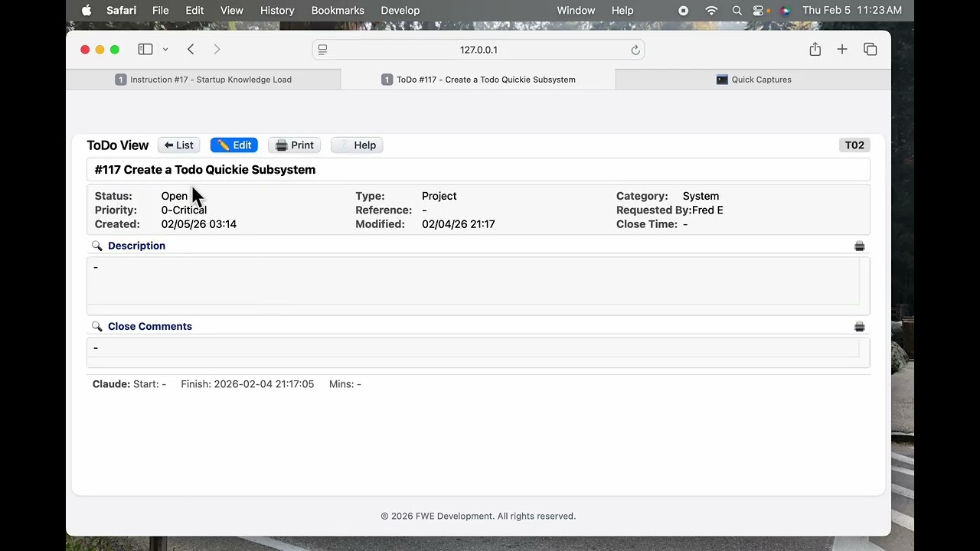Screen dimensions: 980x551
Task: Open the Bookmarks menu
Action: pos(338,10)
